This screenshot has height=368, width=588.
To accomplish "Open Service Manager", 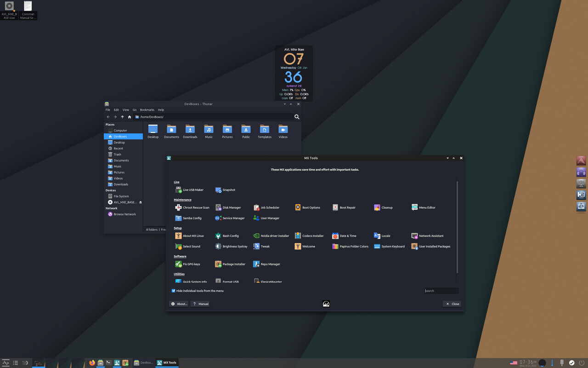I will point(230,218).
